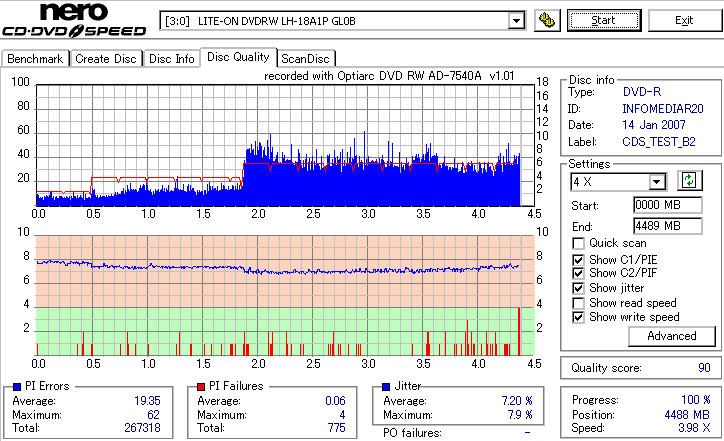Click the Speed value 3.98 X
Screen dimensions: 724x441
pos(694,428)
